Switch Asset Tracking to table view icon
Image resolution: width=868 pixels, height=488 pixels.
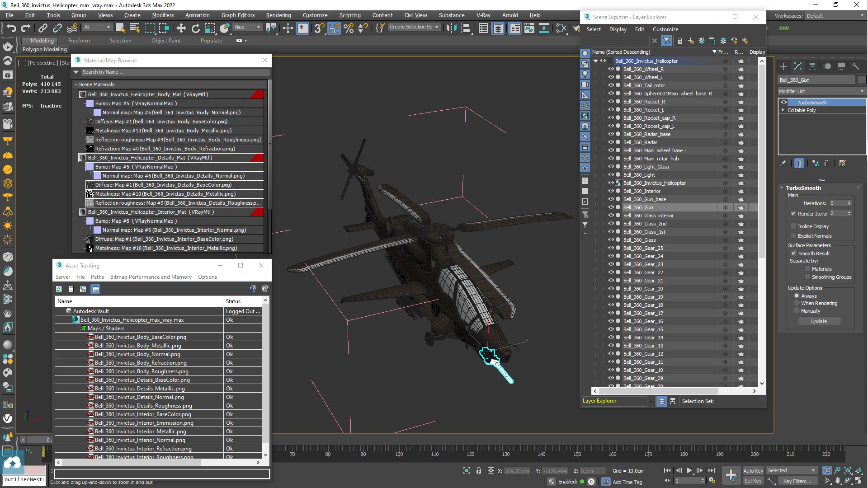[x=95, y=289]
